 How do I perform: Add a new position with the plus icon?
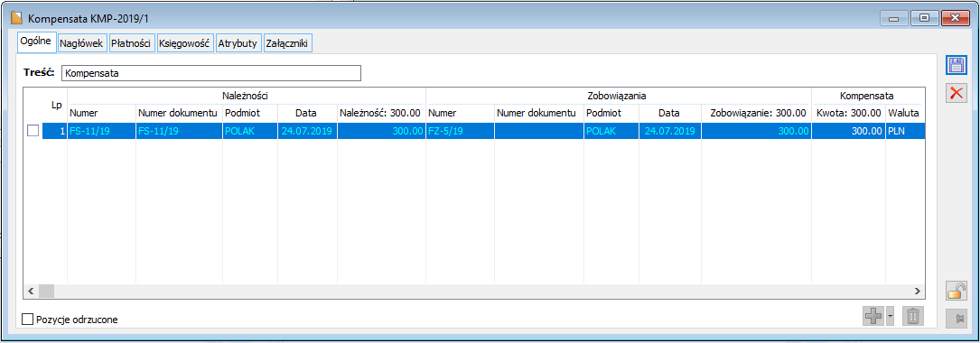click(873, 317)
